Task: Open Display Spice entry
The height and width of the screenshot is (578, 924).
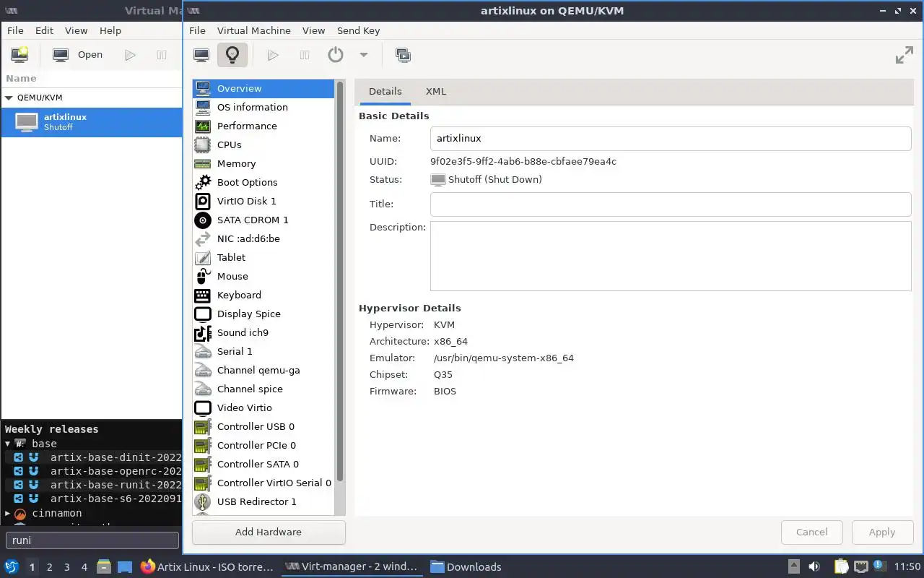Action: point(263,314)
